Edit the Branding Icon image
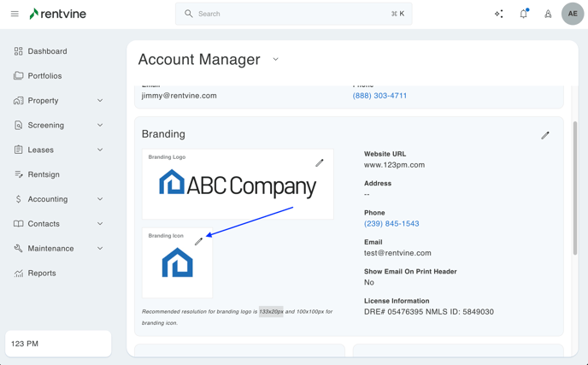The width and height of the screenshot is (588, 365). pyautogui.click(x=198, y=242)
